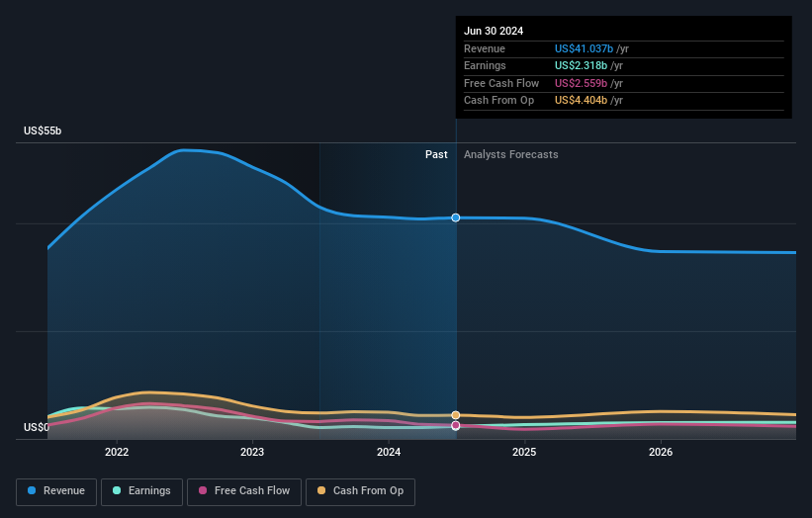
Task: Click the Analysts Forecasts label
Action: point(510,155)
